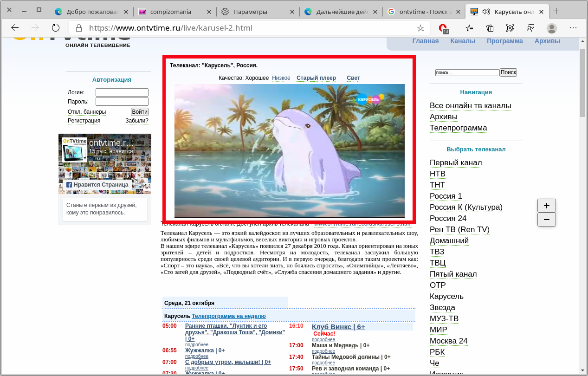Zoom out with the minus button
The height and width of the screenshot is (376, 588).
547,220
